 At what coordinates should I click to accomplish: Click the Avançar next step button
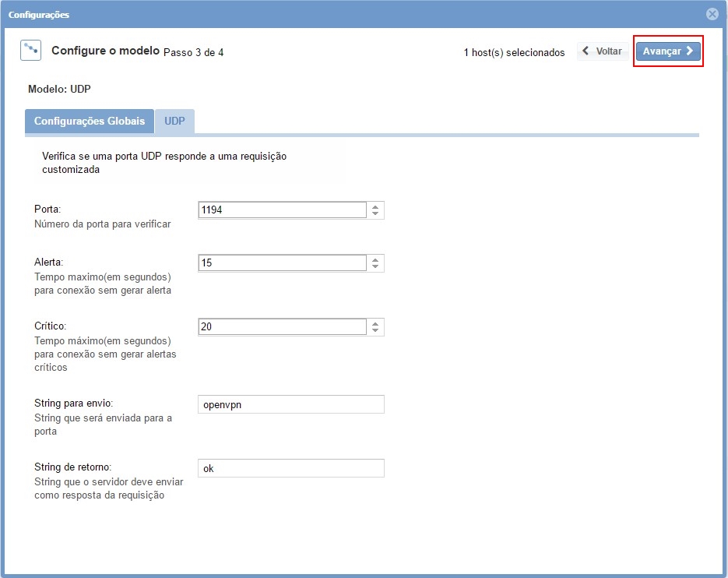(667, 51)
